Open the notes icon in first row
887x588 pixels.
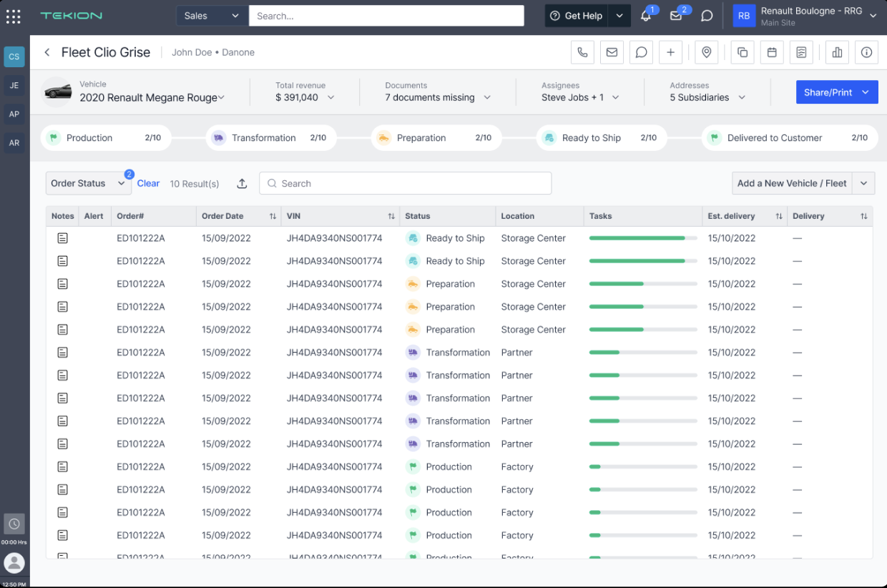coord(63,238)
